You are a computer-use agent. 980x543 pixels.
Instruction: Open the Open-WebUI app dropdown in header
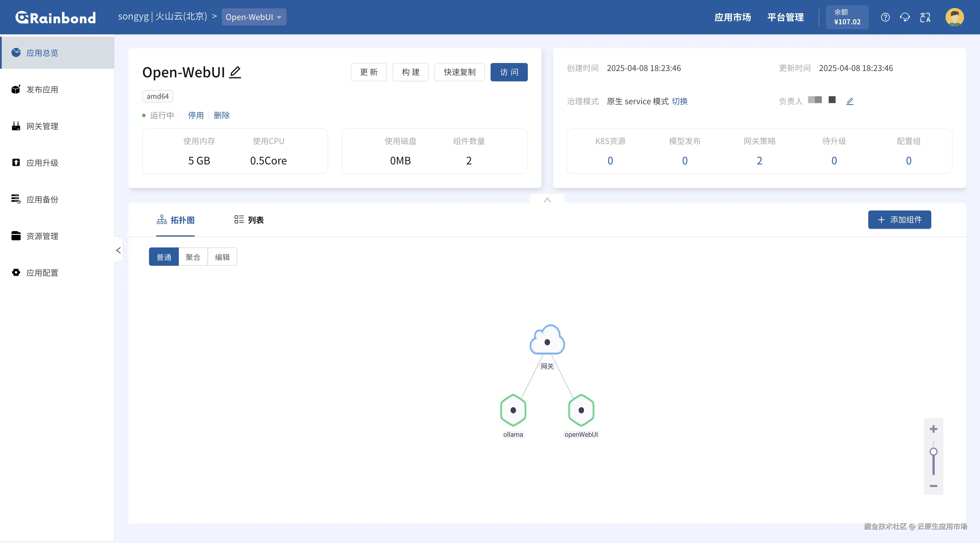254,17
